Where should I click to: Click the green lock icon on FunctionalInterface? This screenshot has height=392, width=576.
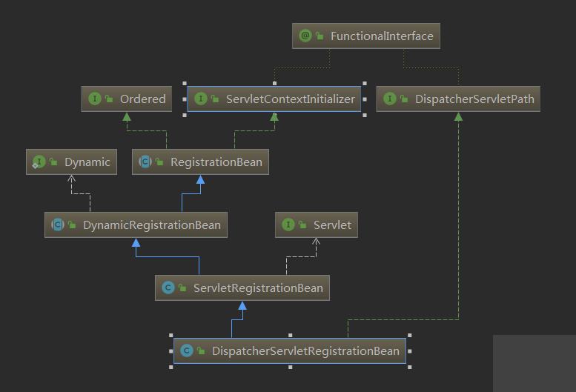[x=320, y=36]
